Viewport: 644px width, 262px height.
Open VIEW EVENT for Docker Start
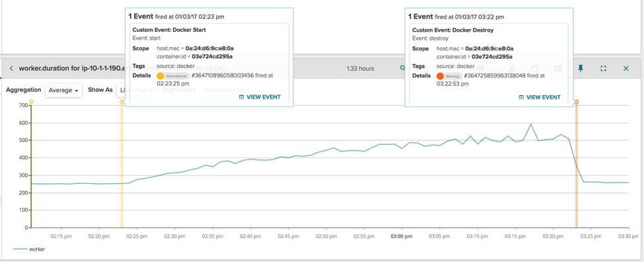pyautogui.click(x=260, y=97)
